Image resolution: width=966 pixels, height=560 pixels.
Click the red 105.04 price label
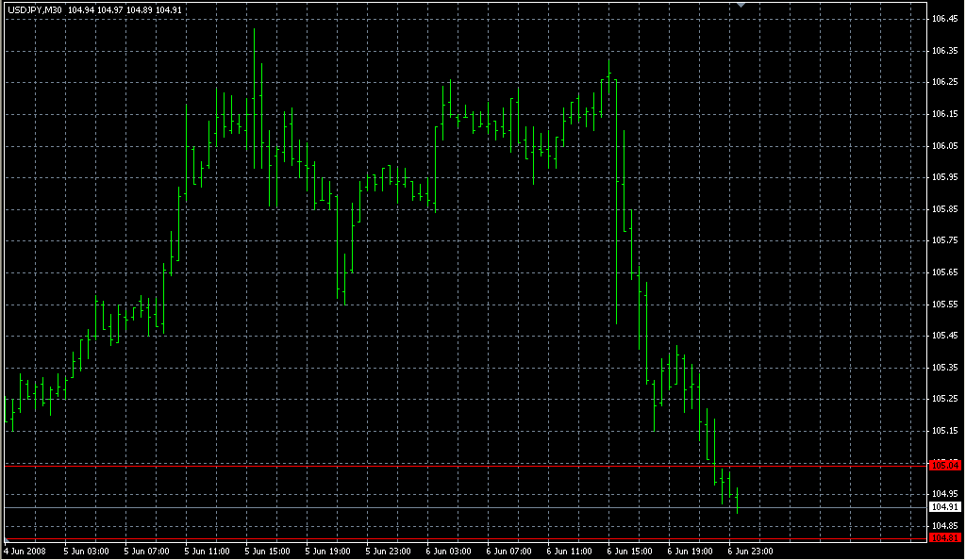click(944, 465)
